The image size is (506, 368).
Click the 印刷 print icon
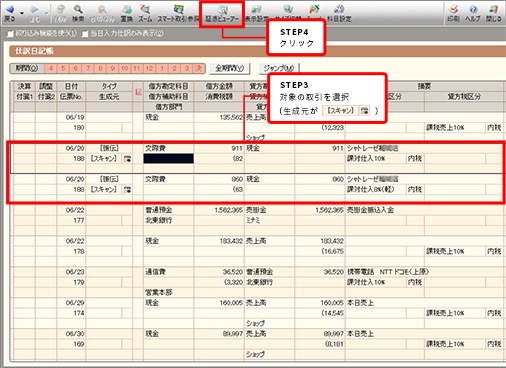[453, 9]
